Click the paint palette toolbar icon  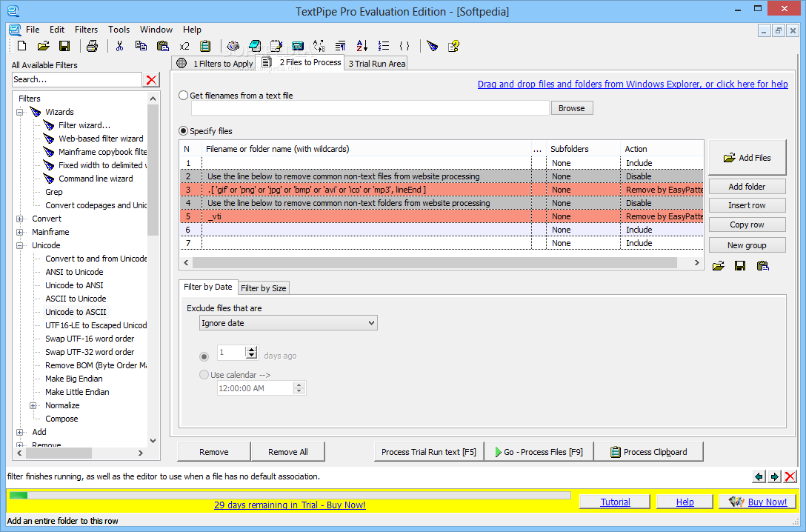pos(233,46)
